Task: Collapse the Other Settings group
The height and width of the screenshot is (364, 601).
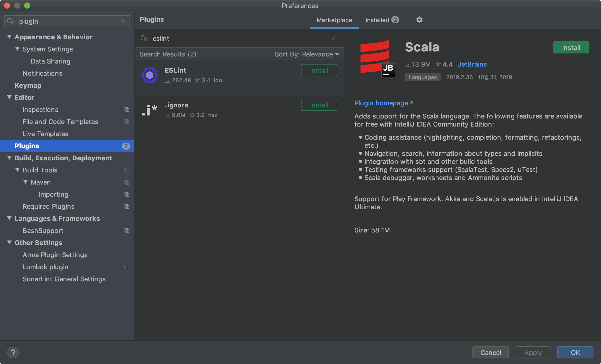Action: coord(9,242)
